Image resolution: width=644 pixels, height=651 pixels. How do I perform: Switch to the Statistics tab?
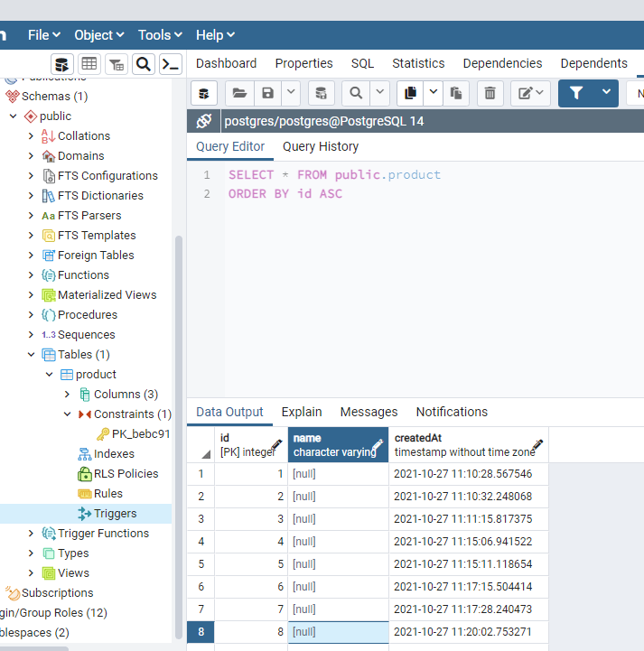pyautogui.click(x=418, y=63)
